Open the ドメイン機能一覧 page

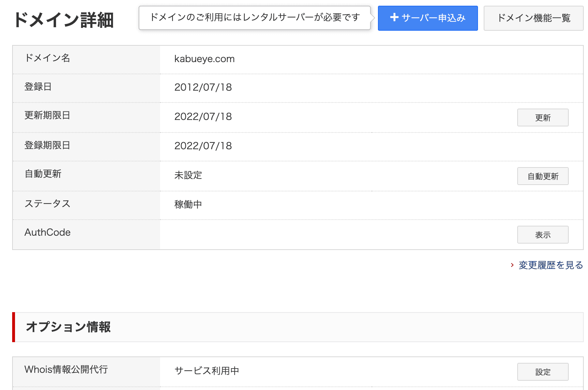533,18
